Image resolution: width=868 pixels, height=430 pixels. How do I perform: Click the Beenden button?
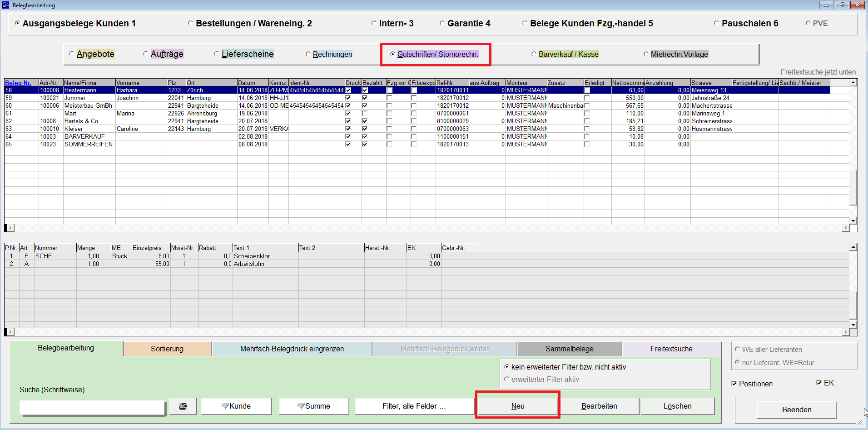(x=797, y=410)
